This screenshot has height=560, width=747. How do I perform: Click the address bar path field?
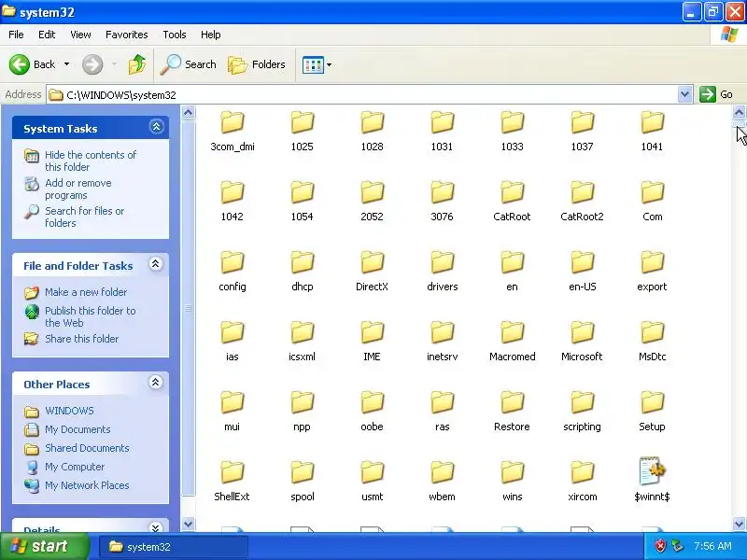pos(362,95)
